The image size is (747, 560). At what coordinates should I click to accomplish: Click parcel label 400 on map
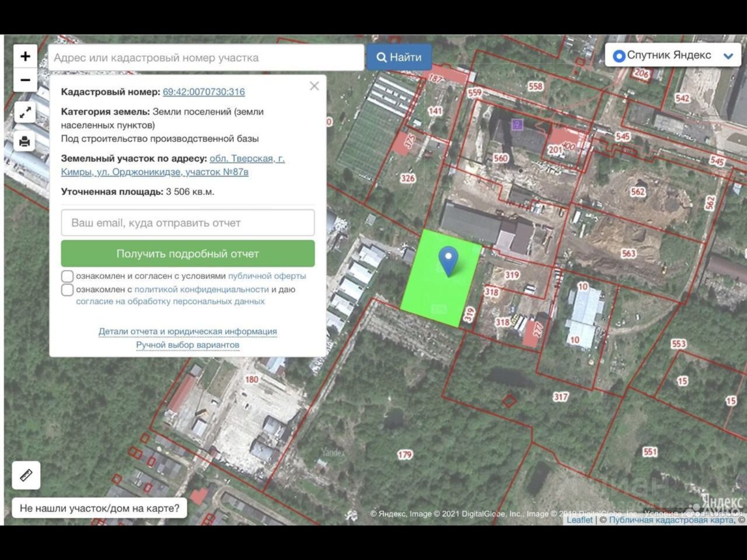tap(569, 146)
